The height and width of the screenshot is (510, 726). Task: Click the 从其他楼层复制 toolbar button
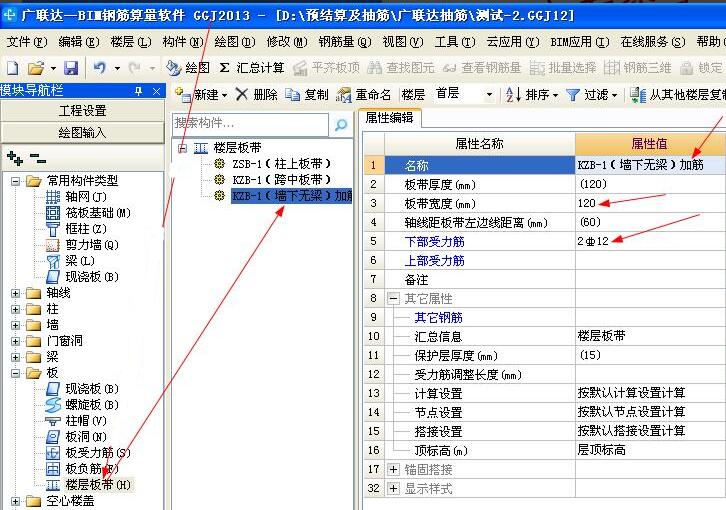pyautogui.click(x=677, y=94)
